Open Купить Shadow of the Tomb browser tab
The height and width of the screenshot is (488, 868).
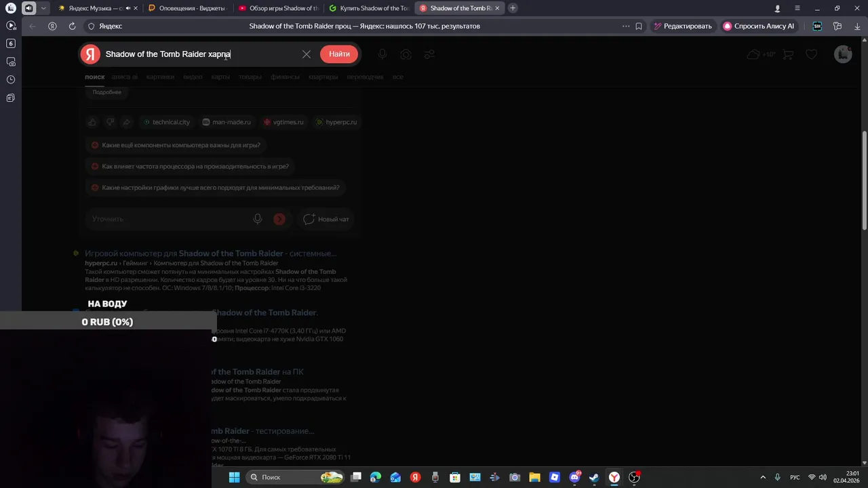[368, 8]
